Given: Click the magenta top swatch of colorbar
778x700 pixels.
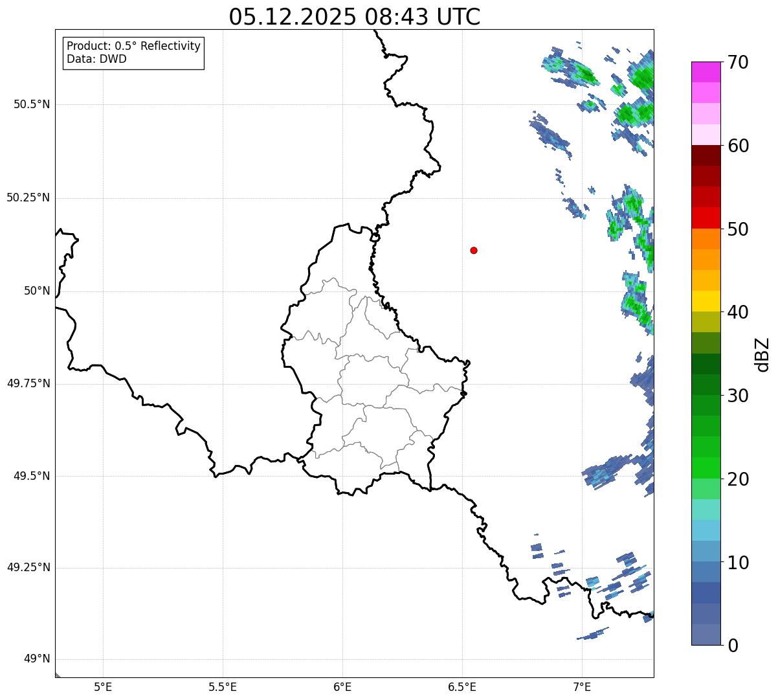Looking at the screenshot, I should [x=706, y=72].
